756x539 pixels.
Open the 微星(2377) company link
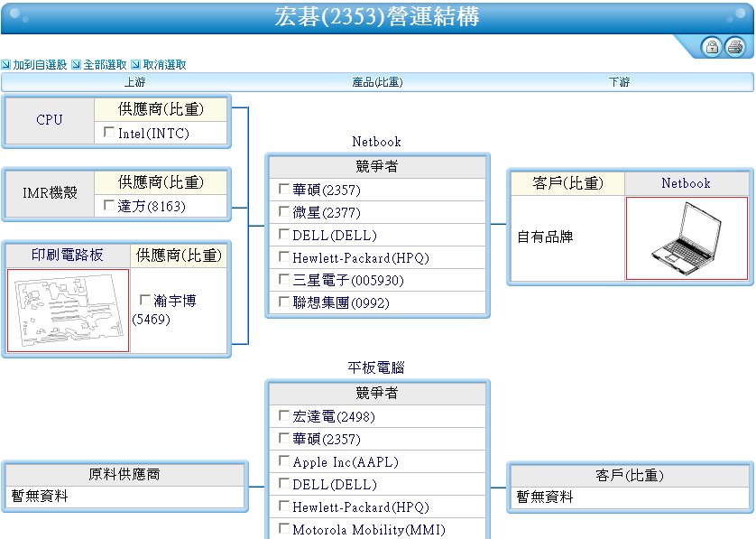327,213
